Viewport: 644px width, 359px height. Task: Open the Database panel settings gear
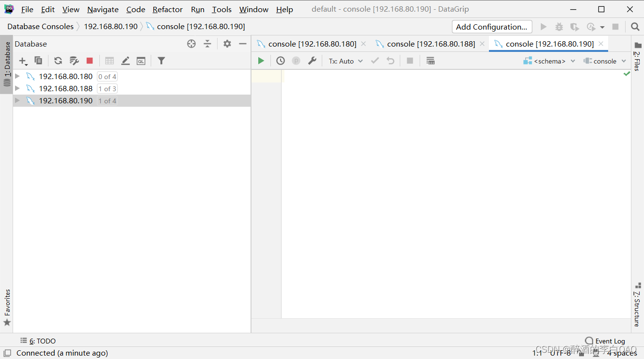(227, 44)
